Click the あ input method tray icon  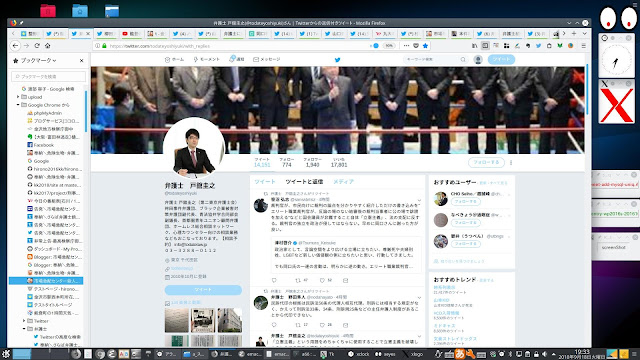(460, 354)
